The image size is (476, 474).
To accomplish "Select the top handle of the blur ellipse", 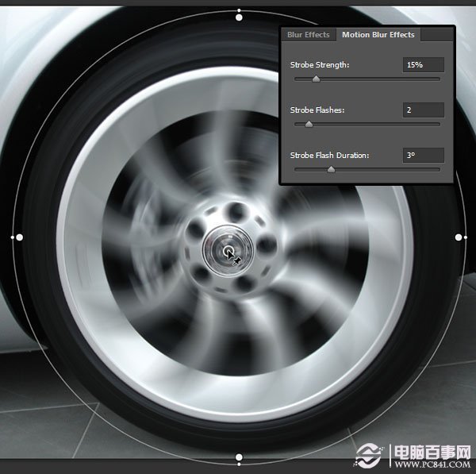I will pyautogui.click(x=239, y=13).
